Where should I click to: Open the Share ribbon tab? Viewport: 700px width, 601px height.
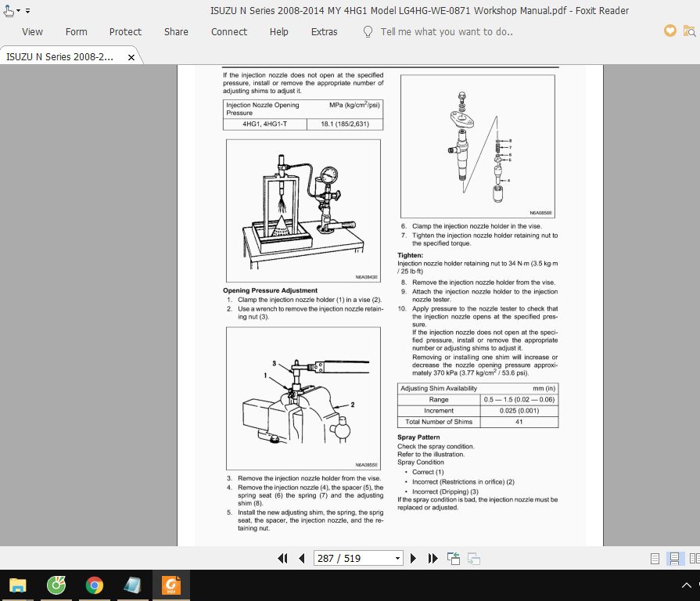(176, 32)
